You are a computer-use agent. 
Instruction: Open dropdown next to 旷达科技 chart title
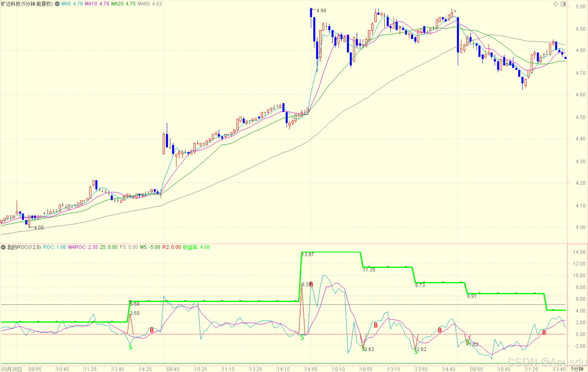point(57,4)
